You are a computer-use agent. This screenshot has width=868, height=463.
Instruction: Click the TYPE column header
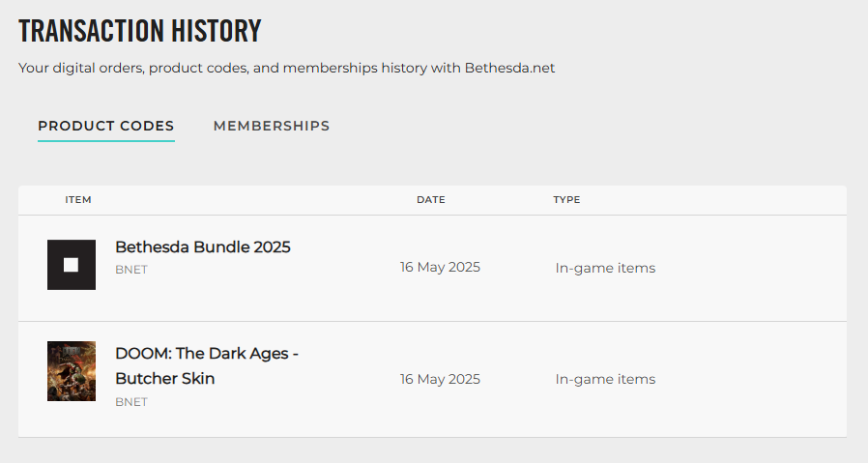(x=566, y=200)
